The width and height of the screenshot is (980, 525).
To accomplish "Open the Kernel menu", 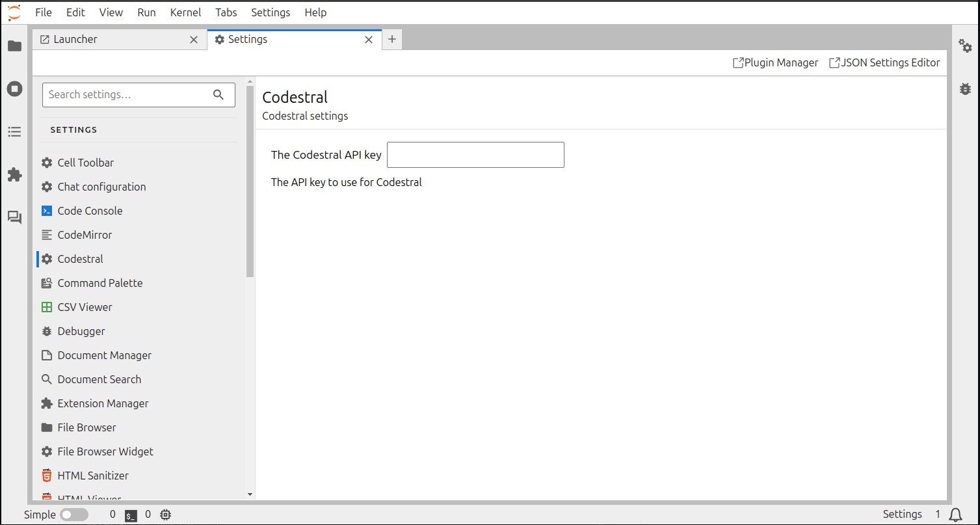I will click(186, 12).
